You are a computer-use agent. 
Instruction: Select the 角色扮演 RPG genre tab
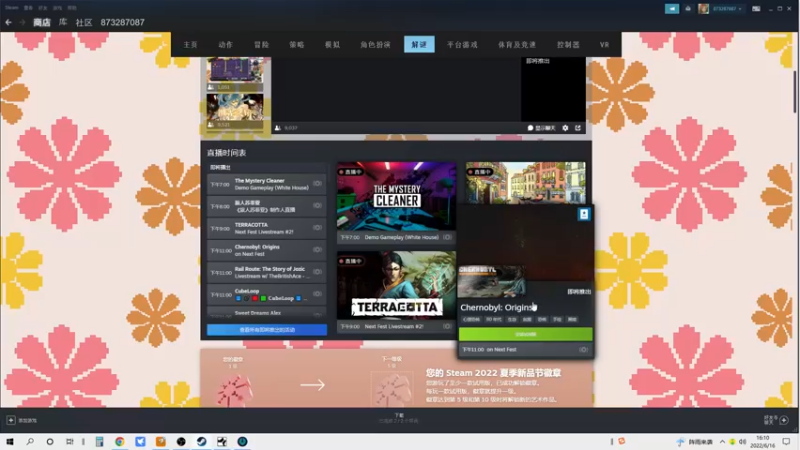(x=375, y=44)
